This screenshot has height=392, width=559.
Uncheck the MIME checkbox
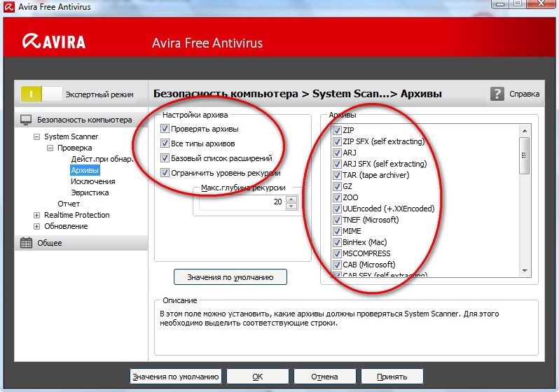(336, 231)
